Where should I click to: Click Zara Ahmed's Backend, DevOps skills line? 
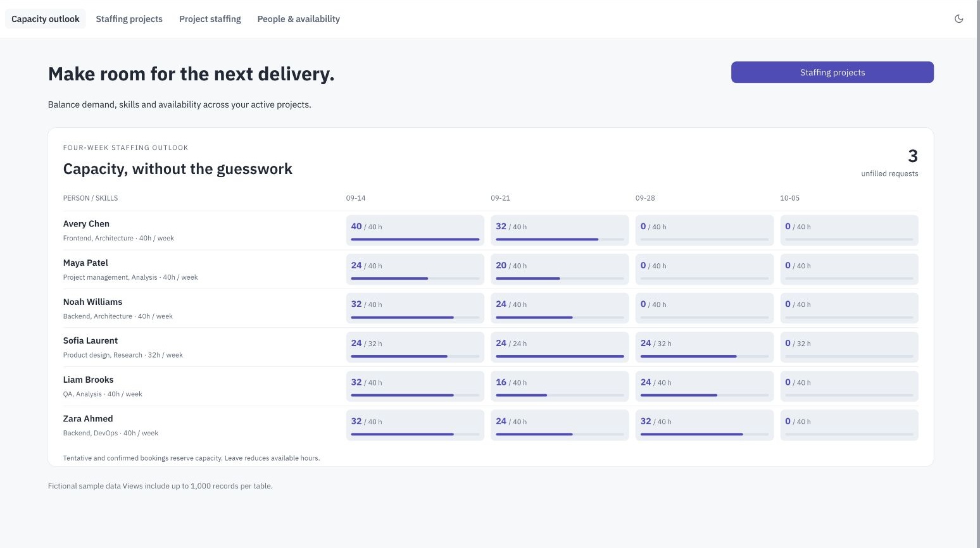[111, 433]
